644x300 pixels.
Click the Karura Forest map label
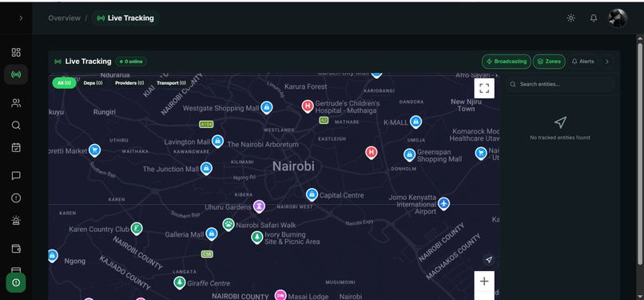point(306,86)
